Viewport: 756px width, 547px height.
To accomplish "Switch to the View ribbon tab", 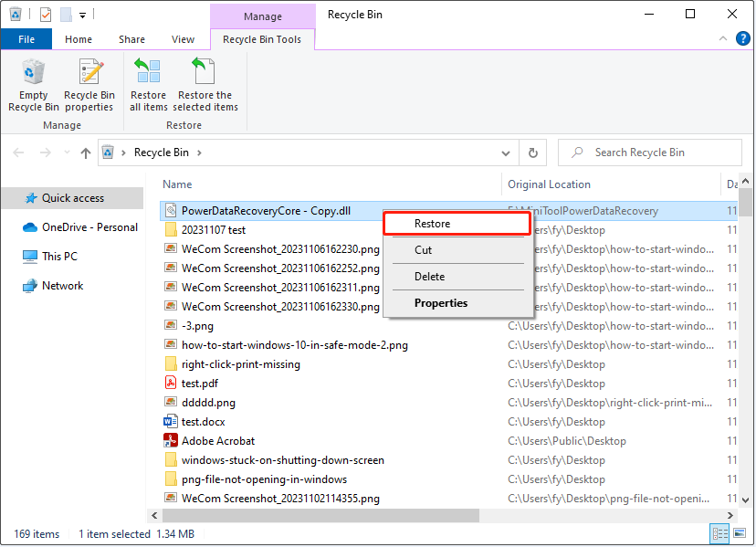I will (x=183, y=39).
